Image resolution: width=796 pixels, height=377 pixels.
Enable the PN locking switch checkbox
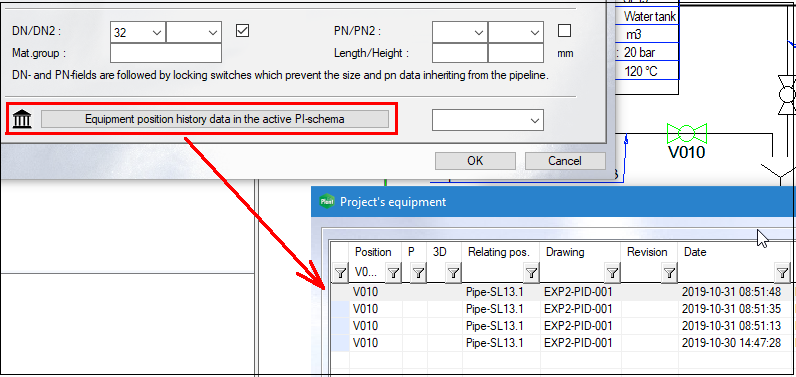click(564, 31)
